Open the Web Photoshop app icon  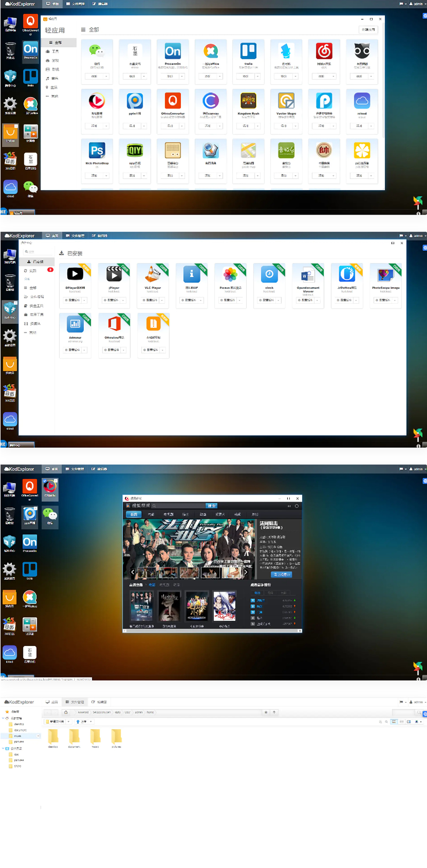click(x=97, y=151)
